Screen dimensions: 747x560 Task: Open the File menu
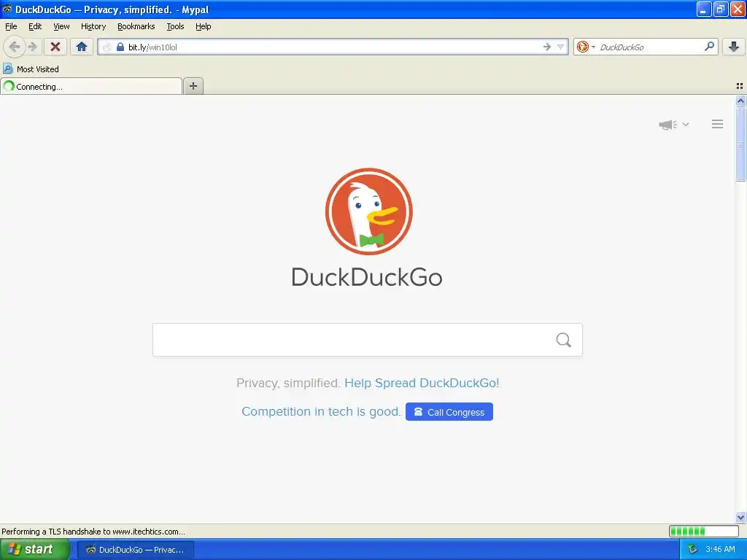pyautogui.click(x=11, y=26)
